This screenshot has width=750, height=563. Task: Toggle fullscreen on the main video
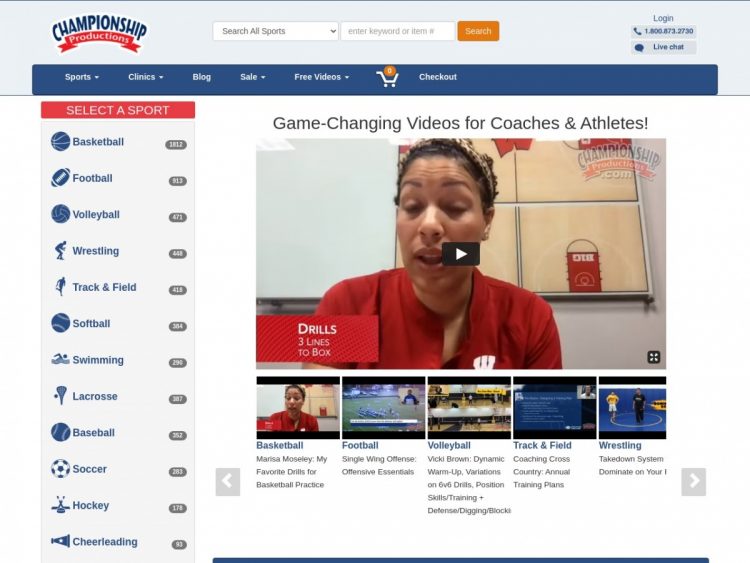point(654,357)
